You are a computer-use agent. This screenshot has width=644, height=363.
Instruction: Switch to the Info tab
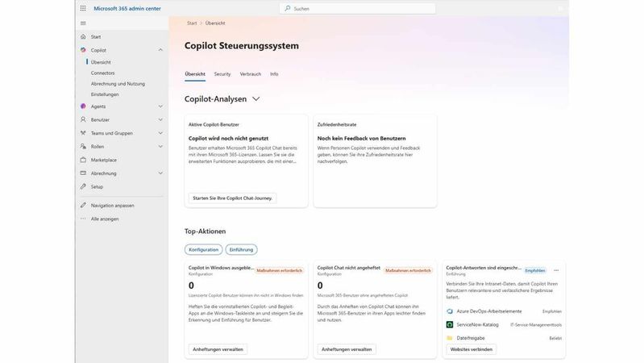tap(274, 74)
